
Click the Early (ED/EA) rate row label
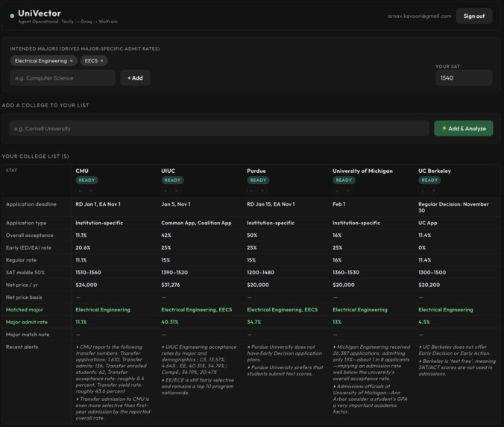(28, 247)
